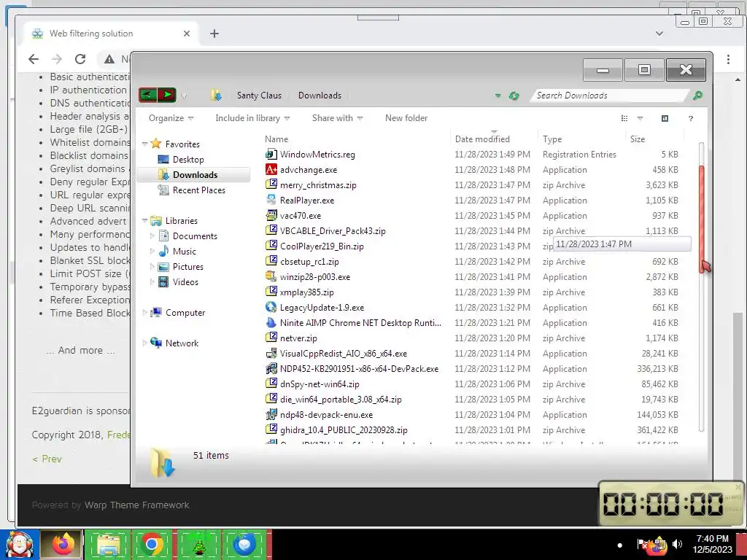Expand the Computer tree node
The width and height of the screenshot is (747, 560).
pyautogui.click(x=145, y=312)
